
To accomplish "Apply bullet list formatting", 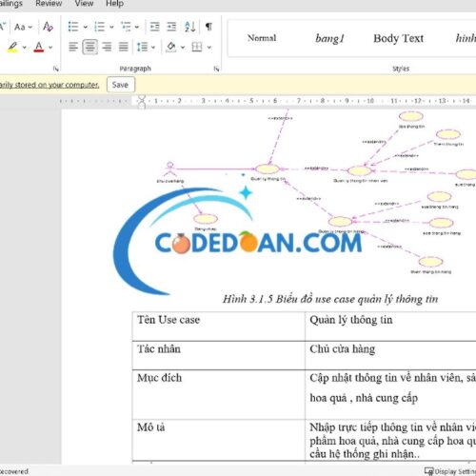I will [73, 27].
